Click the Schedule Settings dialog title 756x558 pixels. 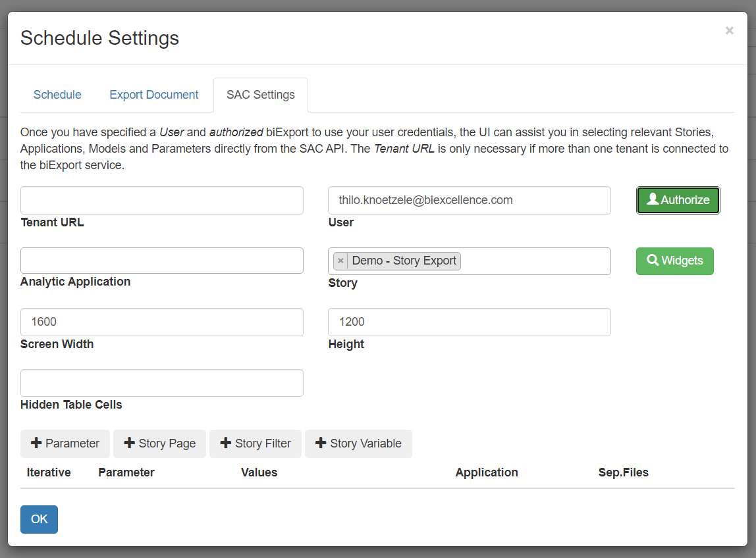tap(100, 38)
